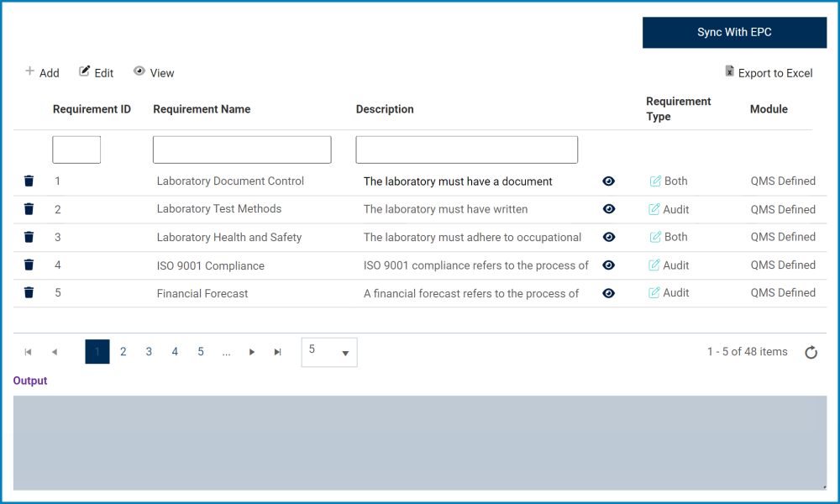Refresh the requirements grid
Image resolution: width=840 pixels, height=504 pixels.
click(811, 353)
